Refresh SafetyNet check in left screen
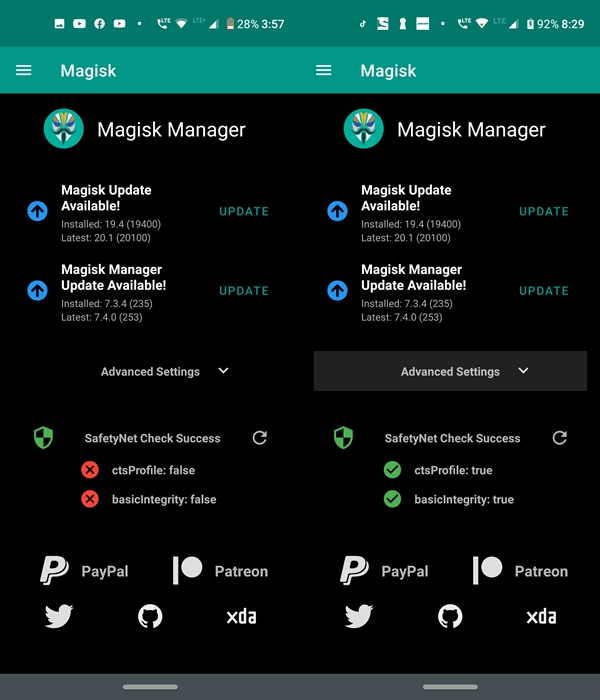600x700 pixels. [259, 438]
